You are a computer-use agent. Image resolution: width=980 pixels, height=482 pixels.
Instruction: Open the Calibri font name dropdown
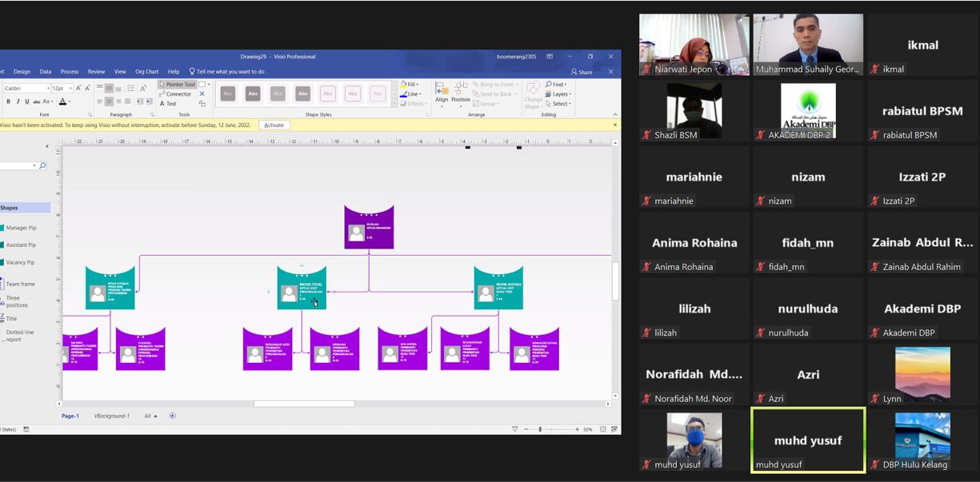tap(48, 89)
